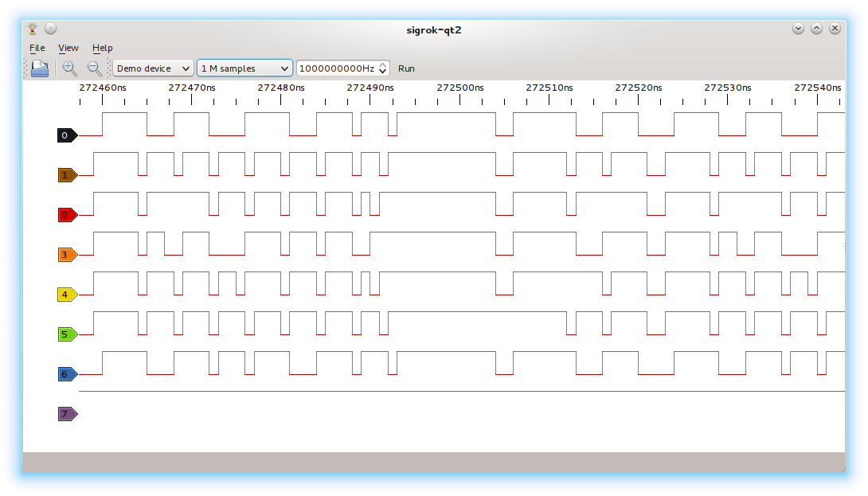
Task: Click the zoom in magnifier icon
Action: coord(70,68)
